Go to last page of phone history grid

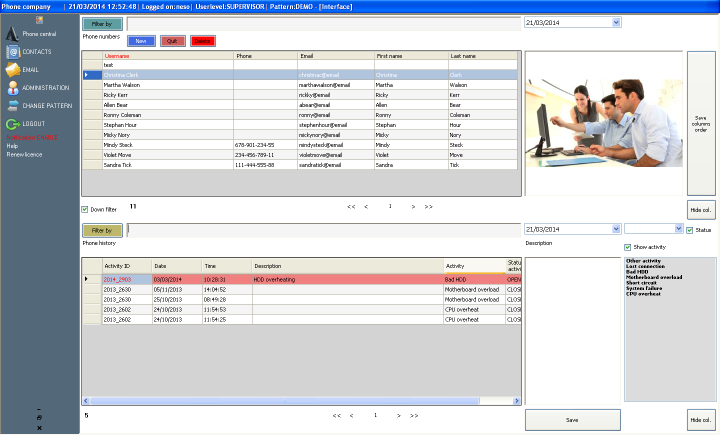(414, 416)
